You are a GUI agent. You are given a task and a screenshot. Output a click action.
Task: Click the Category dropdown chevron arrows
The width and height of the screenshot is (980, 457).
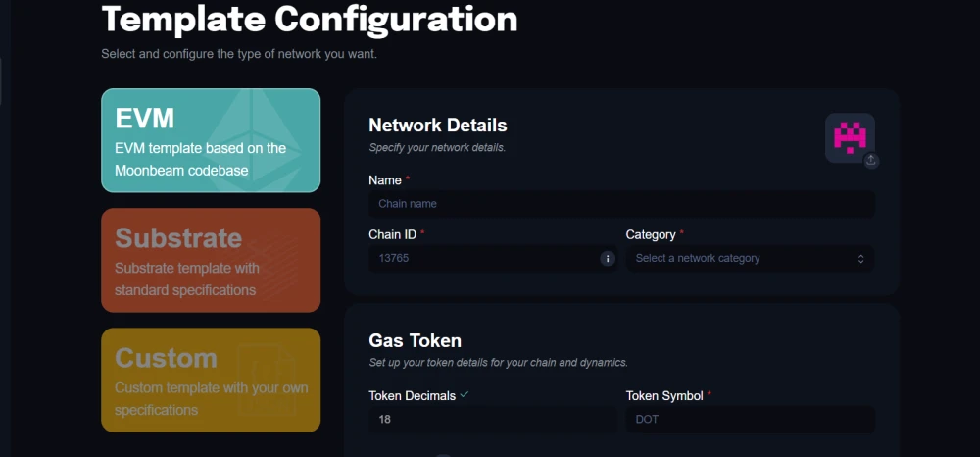click(x=860, y=259)
